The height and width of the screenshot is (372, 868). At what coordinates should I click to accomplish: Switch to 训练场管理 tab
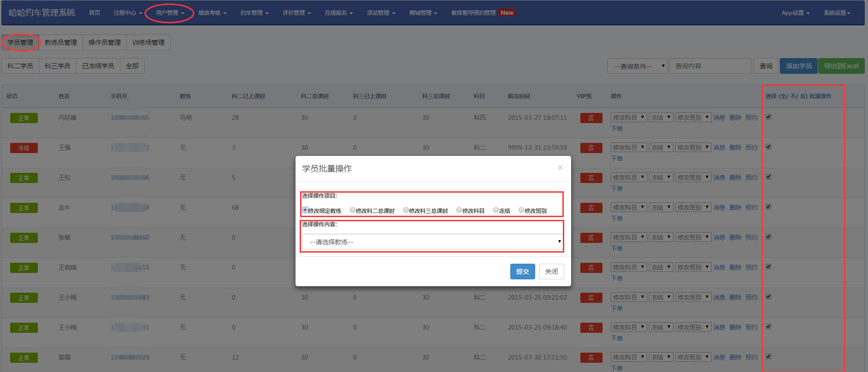[x=148, y=42]
